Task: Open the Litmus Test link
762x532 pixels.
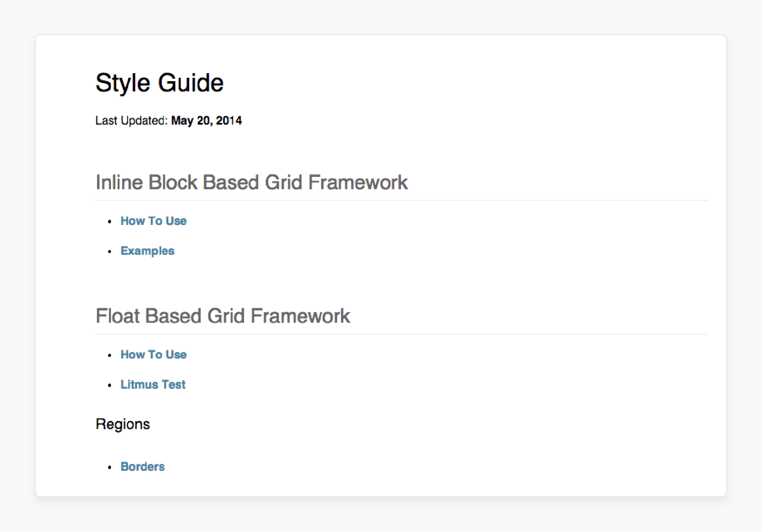Action: (153, 384)
